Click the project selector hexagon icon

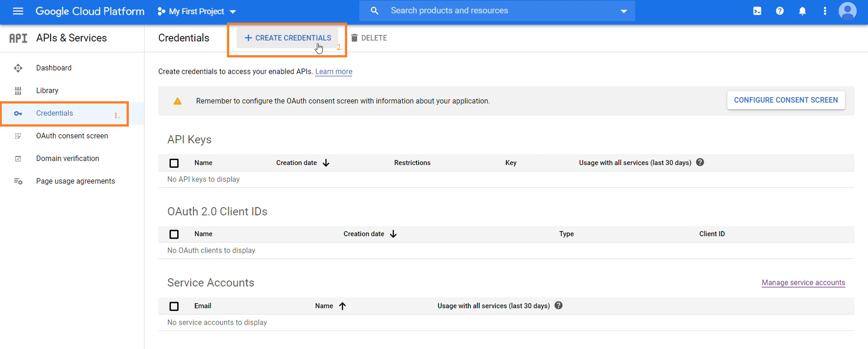click(161, 11)
